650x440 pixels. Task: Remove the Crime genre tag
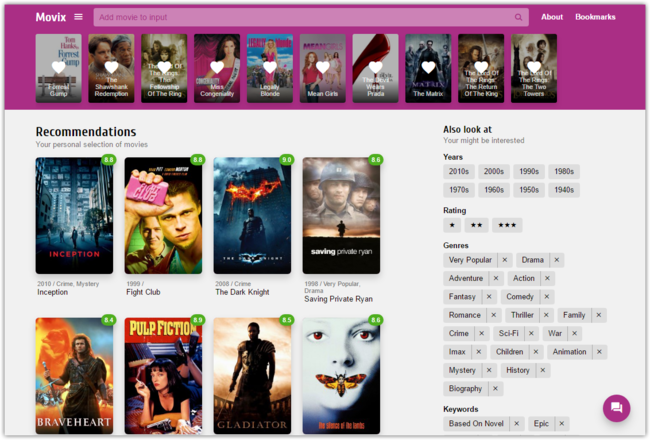click(481, 333)
